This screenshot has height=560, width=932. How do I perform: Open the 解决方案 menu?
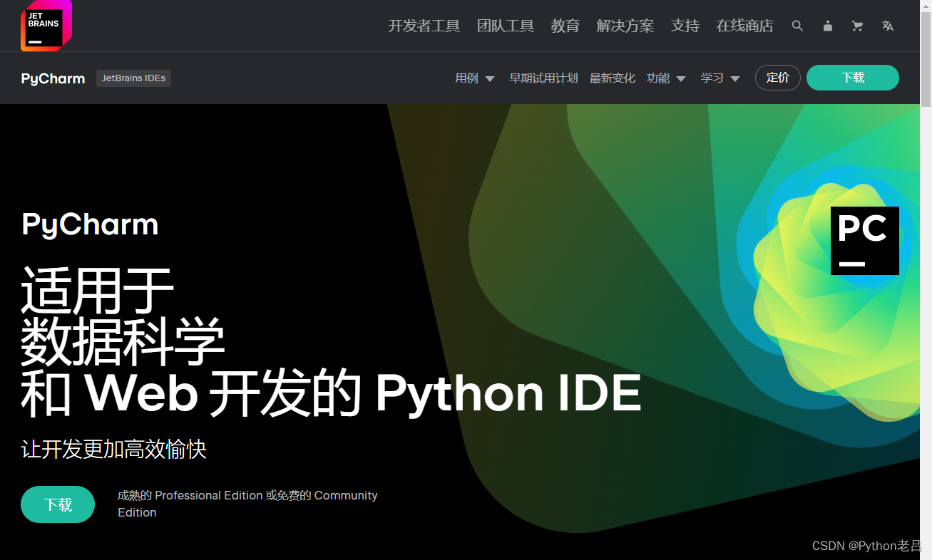pos(625,26)
